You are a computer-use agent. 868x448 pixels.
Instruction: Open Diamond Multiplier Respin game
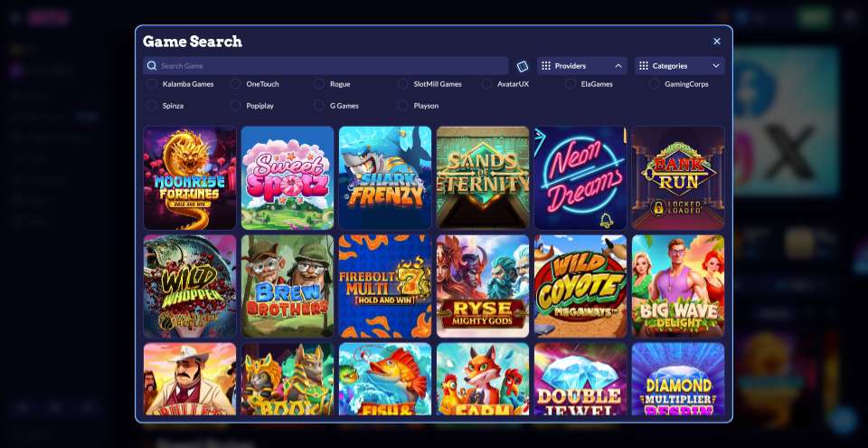(x=678, y=378)
